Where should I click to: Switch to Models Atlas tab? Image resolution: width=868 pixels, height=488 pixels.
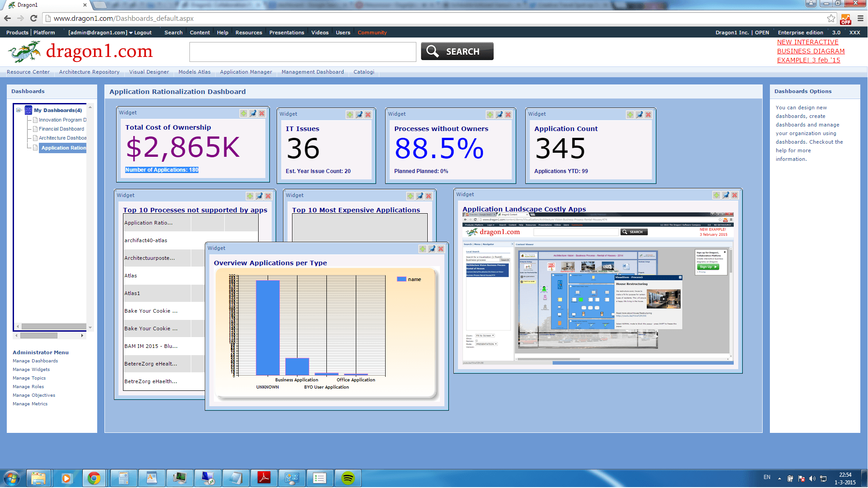point(194,72)
